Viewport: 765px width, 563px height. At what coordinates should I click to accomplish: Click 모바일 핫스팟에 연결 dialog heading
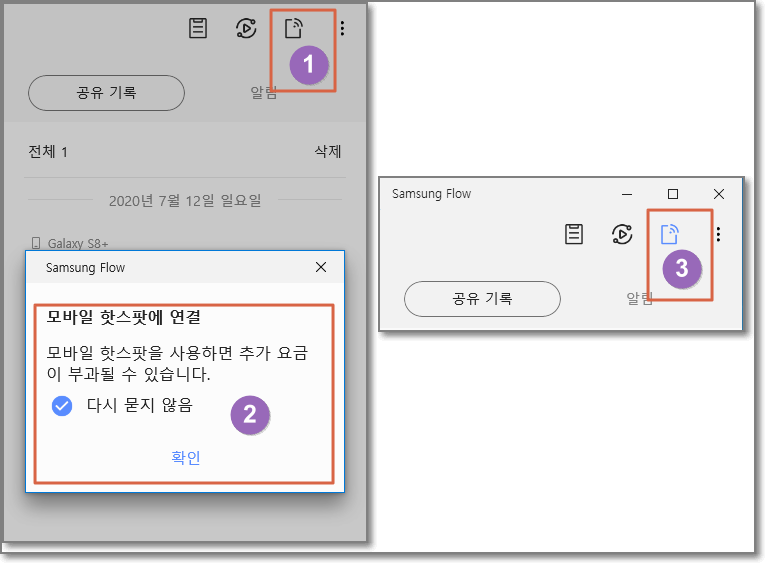(123, 317)
